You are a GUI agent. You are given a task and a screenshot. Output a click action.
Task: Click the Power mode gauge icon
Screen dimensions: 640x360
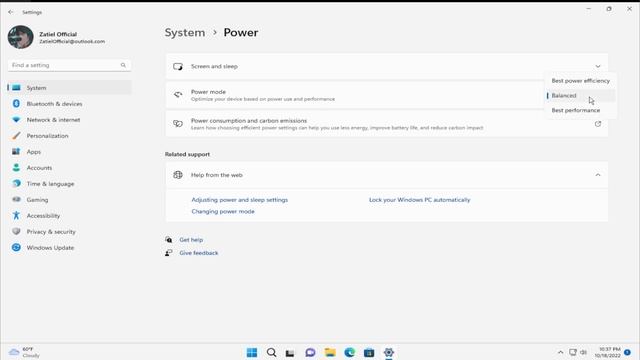point(178,95)
